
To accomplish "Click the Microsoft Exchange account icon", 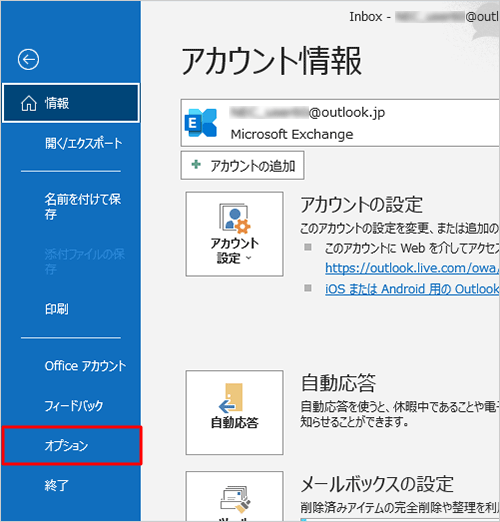I will pyautogui.click(x=201, y=123).
